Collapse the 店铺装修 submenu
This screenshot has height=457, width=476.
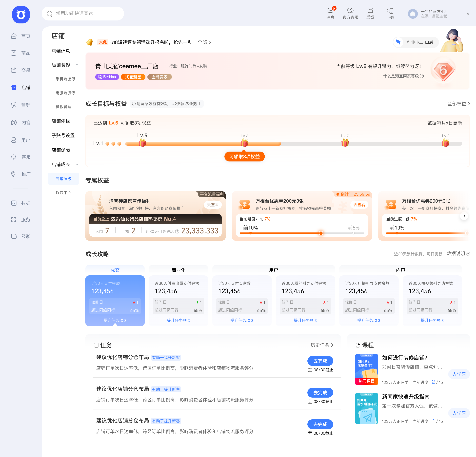77,65
